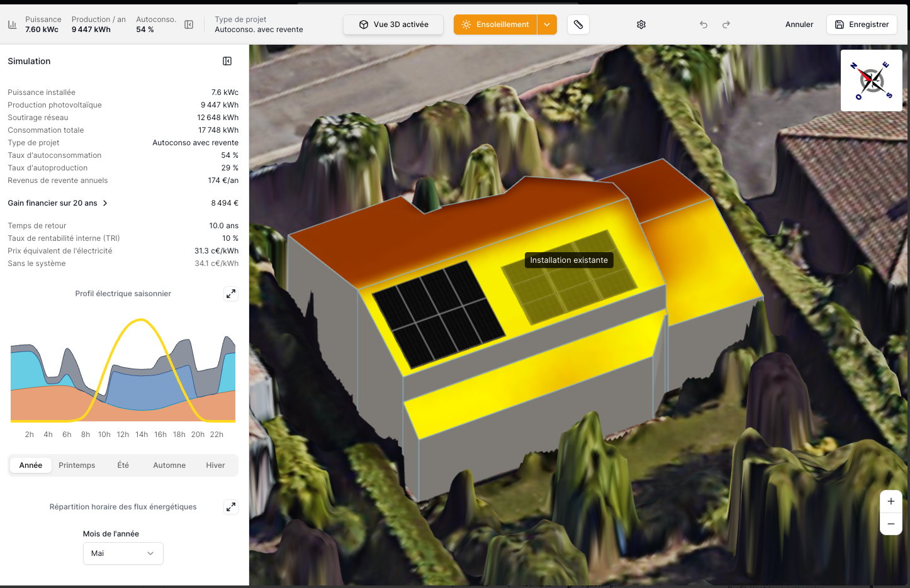The width and height of the screenshot is (910, 588).
Task: Click the compass orientation widget
Action: click(x=872, y=80)
